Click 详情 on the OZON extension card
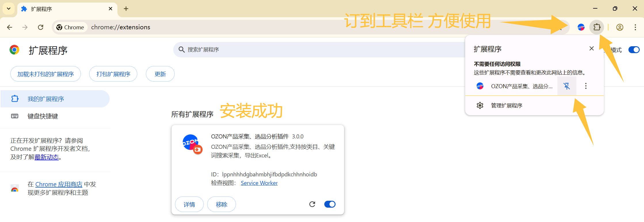The image size is (644, 222). click(189, 204)
